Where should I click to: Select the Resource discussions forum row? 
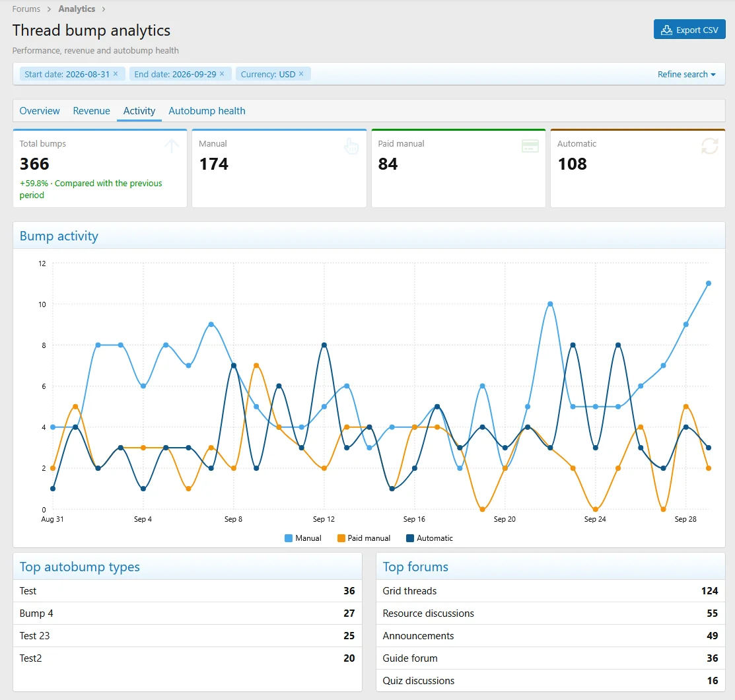(x=551, y=613)
